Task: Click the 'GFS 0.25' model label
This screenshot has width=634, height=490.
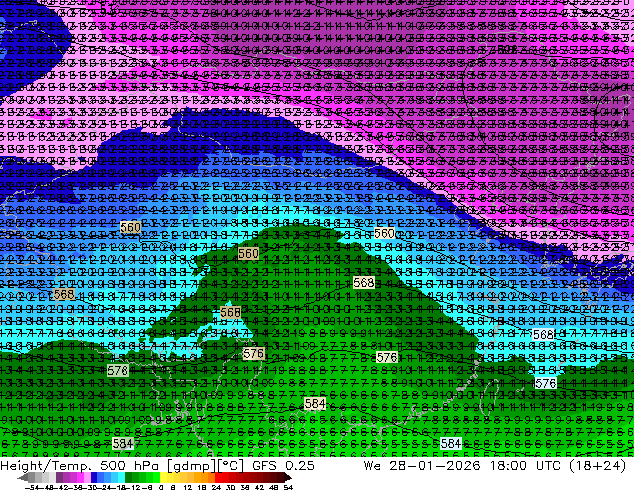Action: point(283,466)
